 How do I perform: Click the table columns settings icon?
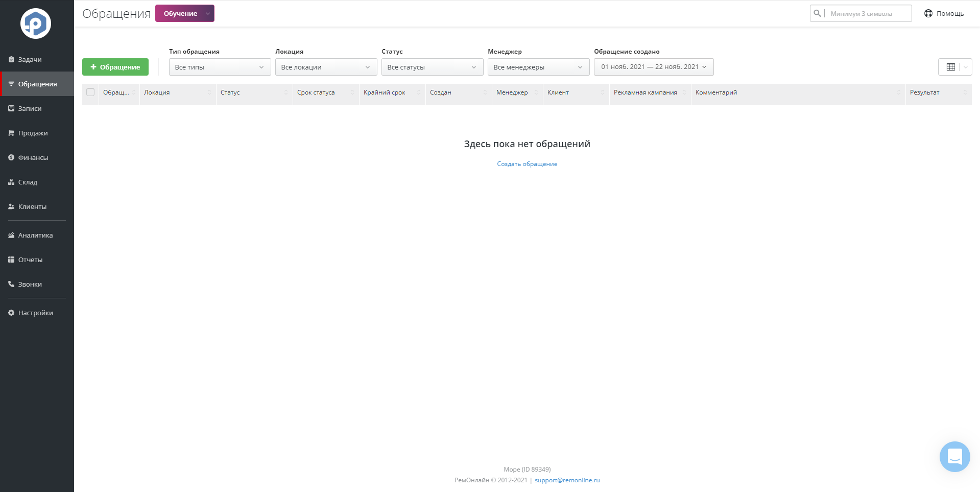click(x=950, y=67)
